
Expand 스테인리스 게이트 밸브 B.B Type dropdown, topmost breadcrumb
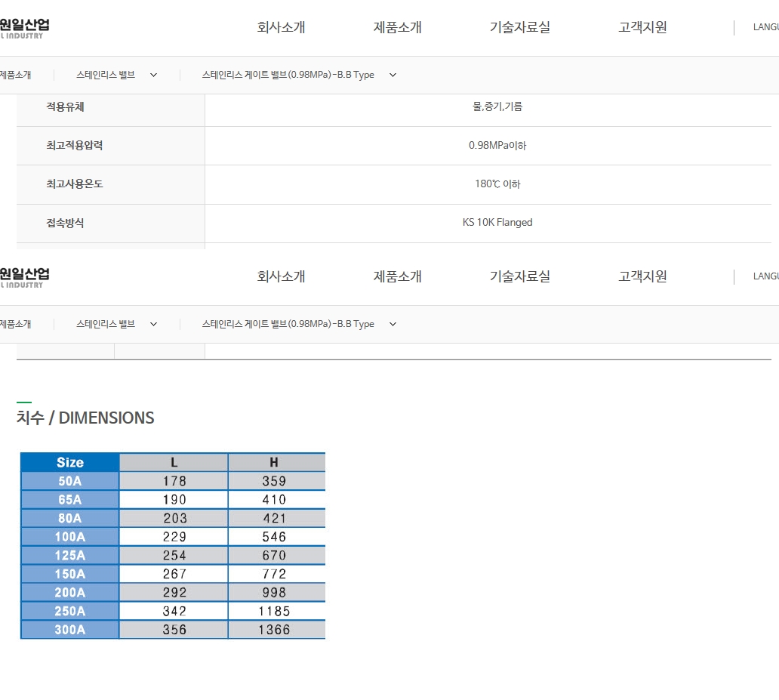tap(299, 75)
